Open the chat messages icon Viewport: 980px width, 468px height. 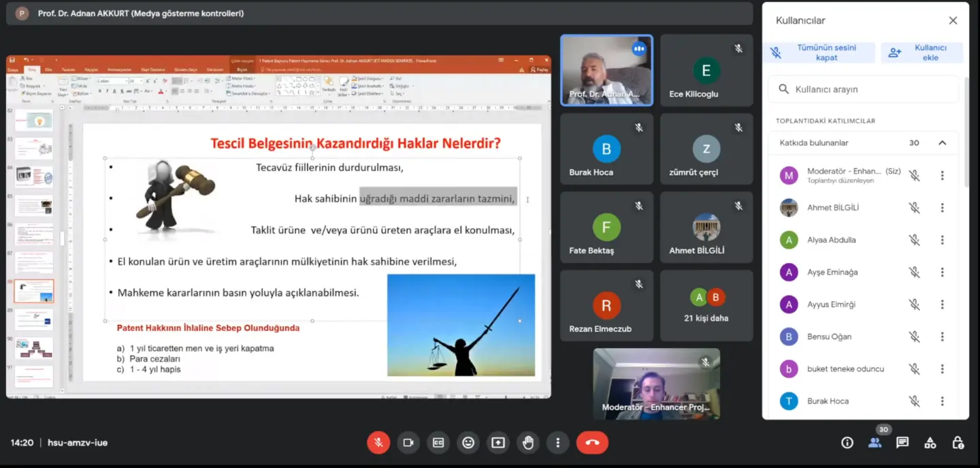click(x=902, y=443)
